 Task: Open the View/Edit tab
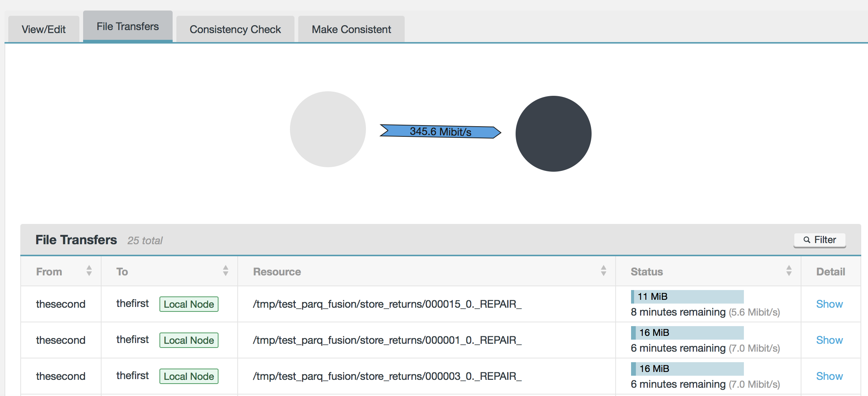(x=44, y=29)
